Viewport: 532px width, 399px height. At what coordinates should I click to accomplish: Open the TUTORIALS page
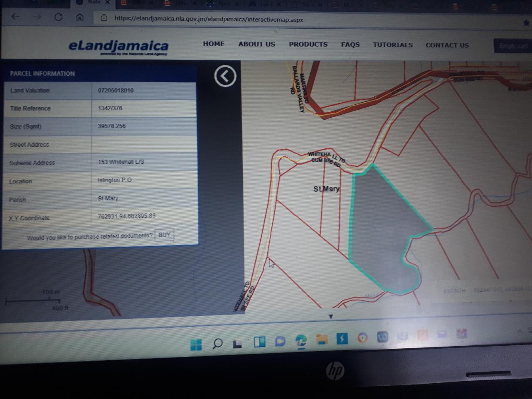tap(393, 45)
